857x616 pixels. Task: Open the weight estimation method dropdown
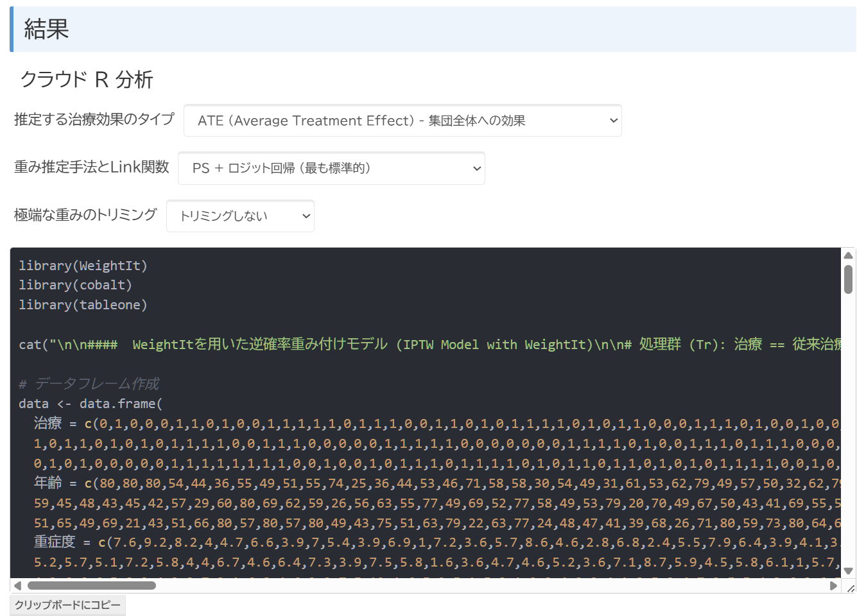pyautogui.click(x=331, y=168)
